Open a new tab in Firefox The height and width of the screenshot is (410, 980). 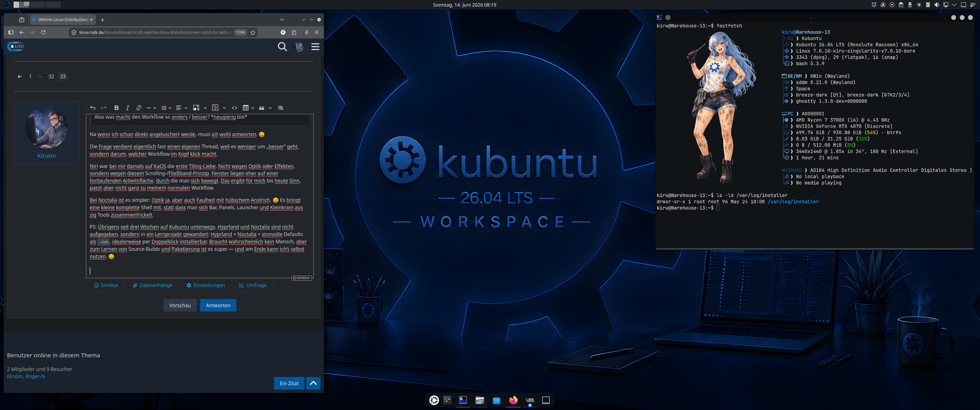[103, 20]
